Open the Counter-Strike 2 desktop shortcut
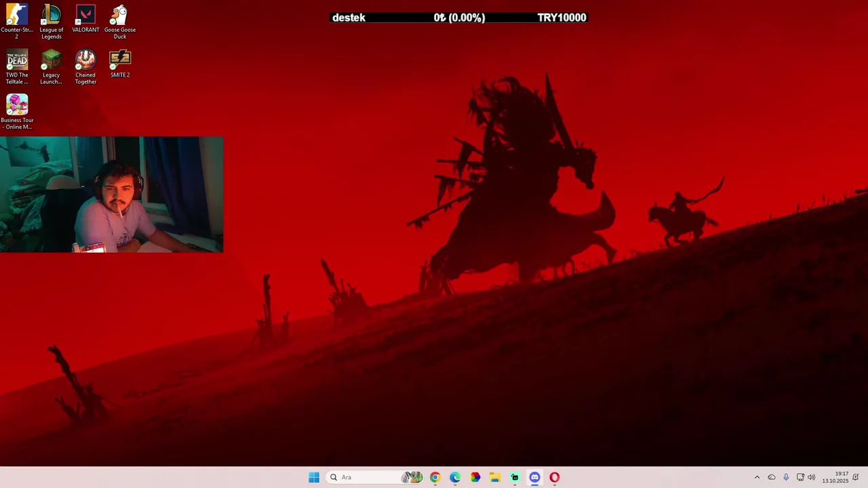The image size is (868, 488). (17, 22)
